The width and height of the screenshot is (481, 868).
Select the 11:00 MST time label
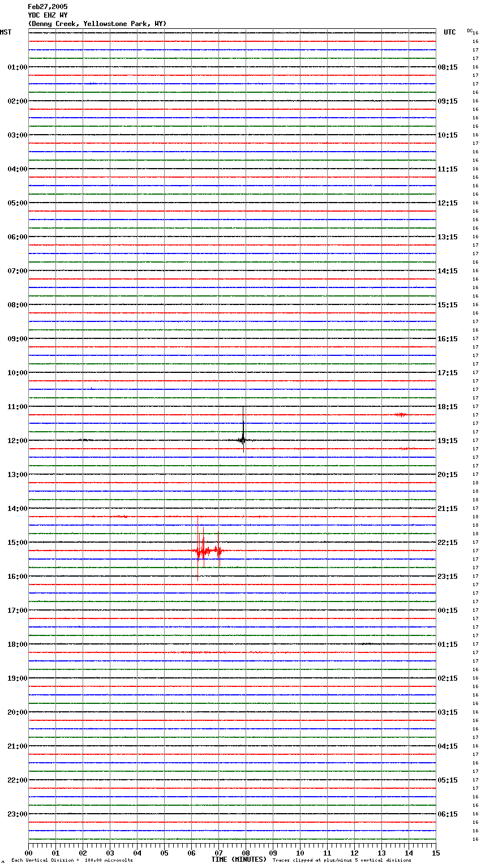[18, 407]
